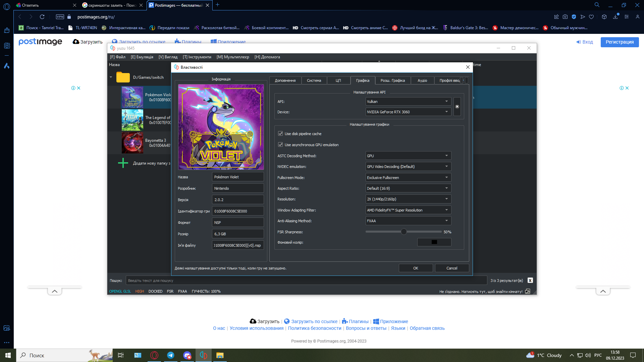Clear search with the X icon

[530, 281]
